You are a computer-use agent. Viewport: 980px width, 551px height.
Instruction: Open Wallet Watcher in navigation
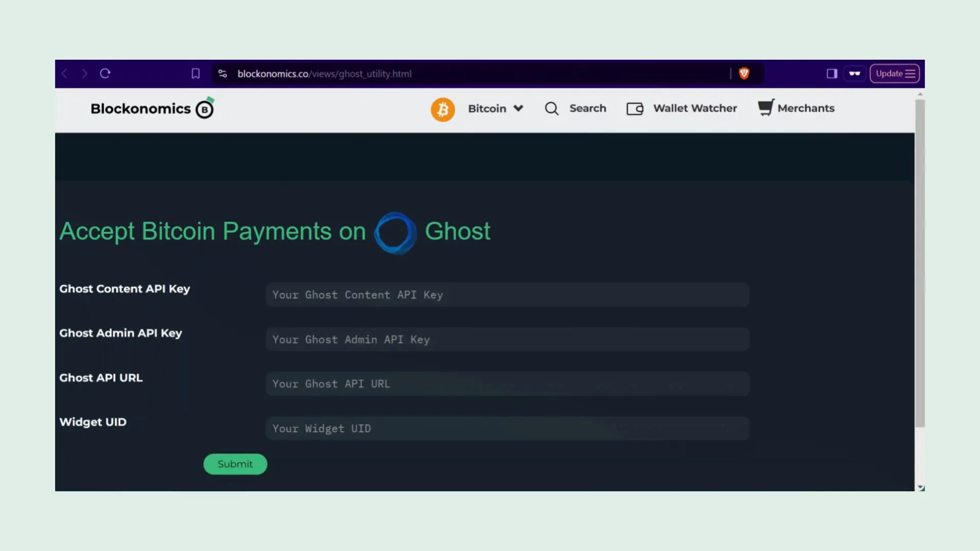coord(695,108)
